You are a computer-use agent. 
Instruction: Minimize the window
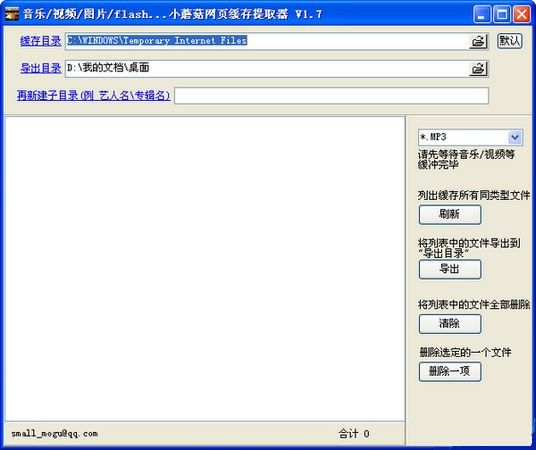(x=482, y=15)
